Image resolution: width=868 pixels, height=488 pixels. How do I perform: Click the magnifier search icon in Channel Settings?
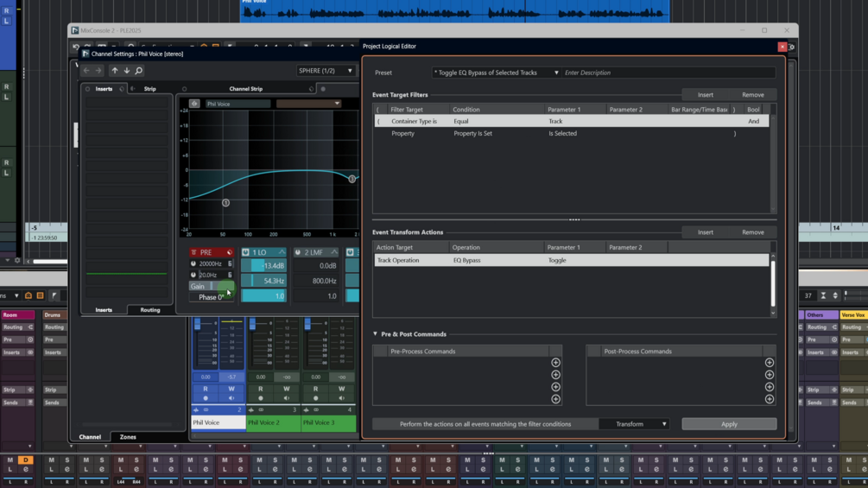(139, 71)
